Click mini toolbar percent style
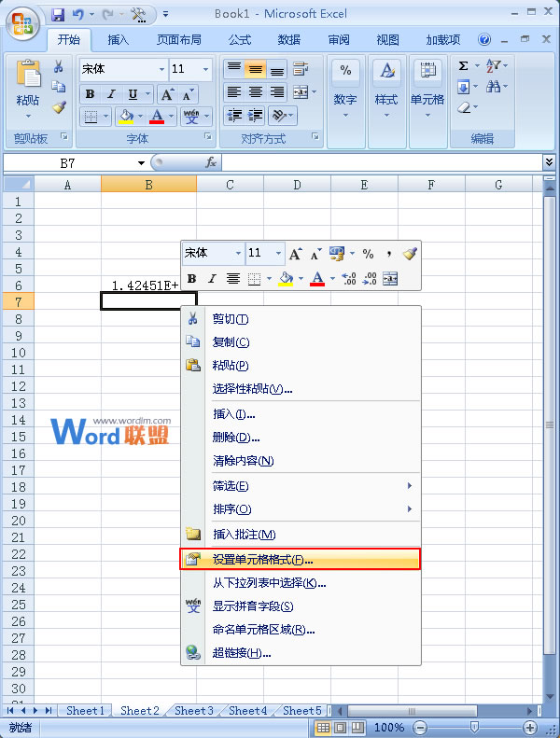Screen dimensions: 560x738 pyautogui.click(x=368, y=254)
